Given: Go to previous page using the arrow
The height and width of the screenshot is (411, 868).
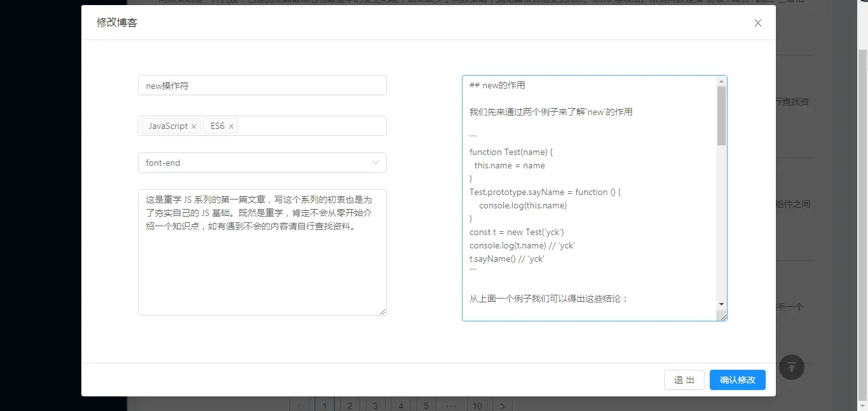Looking at the screenshot, I should click(299, 405).
